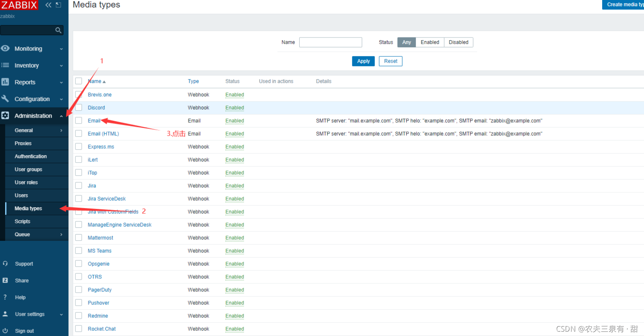Image resolution: width=644 pixels, height=336 pixels.
Task: Focus the sidebar search field
Action: (x=32, y=30)
